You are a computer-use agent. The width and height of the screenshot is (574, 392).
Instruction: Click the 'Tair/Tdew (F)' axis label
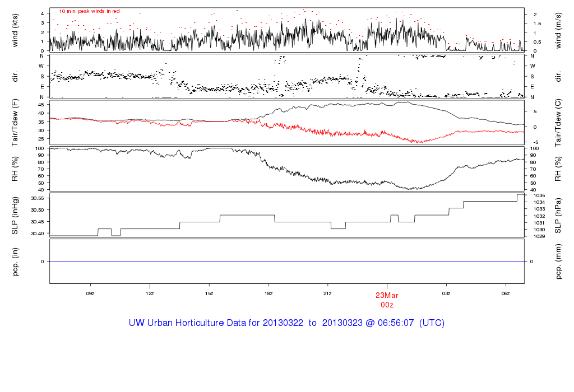coord(15,123)
